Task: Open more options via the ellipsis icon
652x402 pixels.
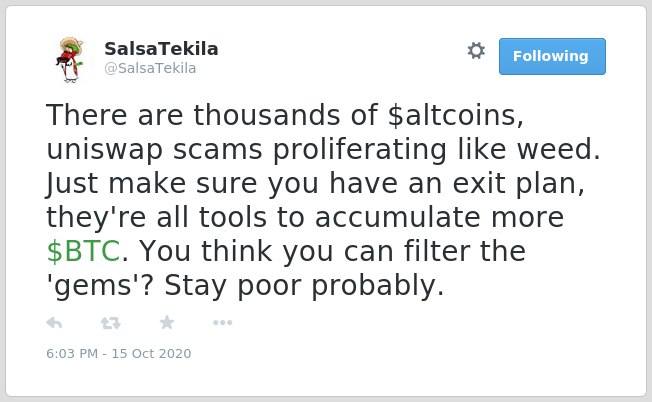Action: (222, 323)
